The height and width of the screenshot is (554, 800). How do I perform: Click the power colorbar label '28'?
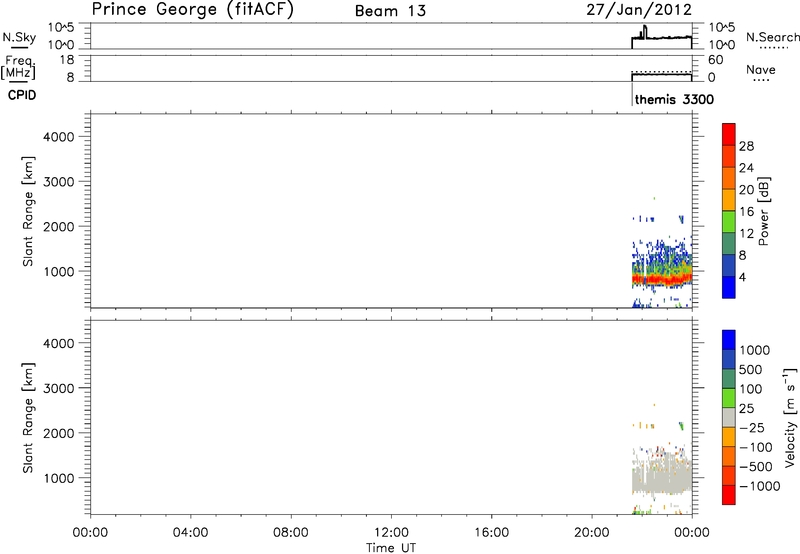[x=746, y=146]
